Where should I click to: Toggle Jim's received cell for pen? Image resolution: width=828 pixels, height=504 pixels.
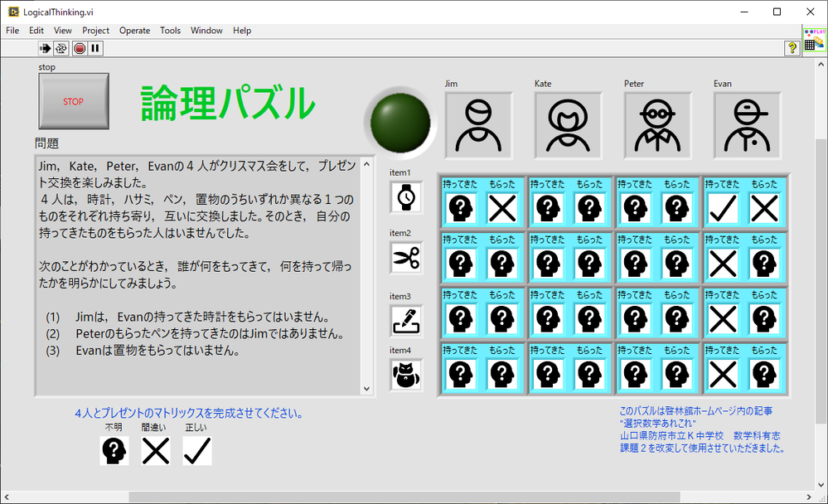point(502,318)
